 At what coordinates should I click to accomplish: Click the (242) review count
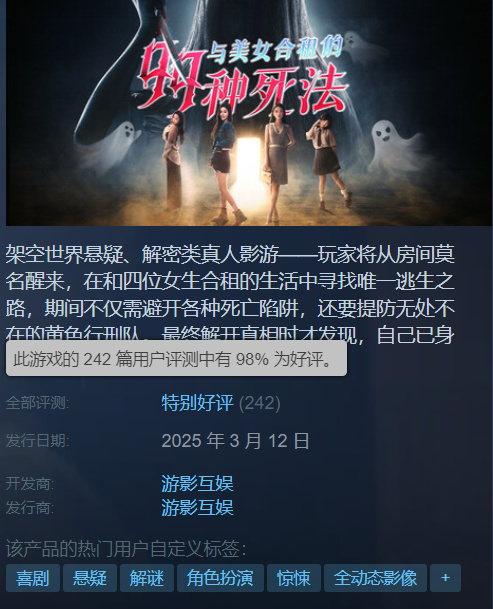click(x=260, y=403)
